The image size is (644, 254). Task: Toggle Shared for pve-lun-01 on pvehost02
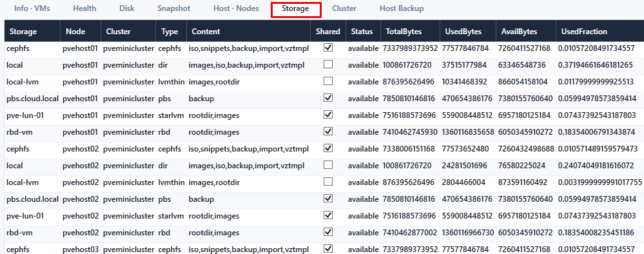pyautogui.click(x=327, y=215)
